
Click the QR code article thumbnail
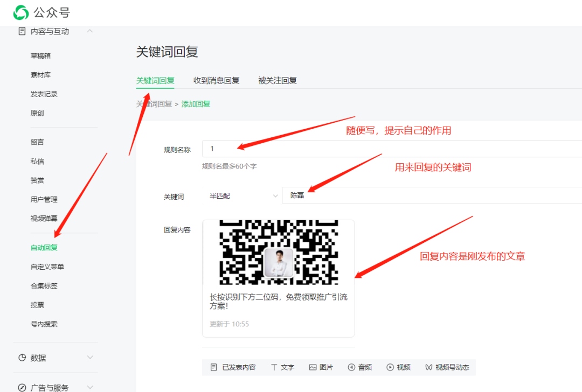pos(279,253)
